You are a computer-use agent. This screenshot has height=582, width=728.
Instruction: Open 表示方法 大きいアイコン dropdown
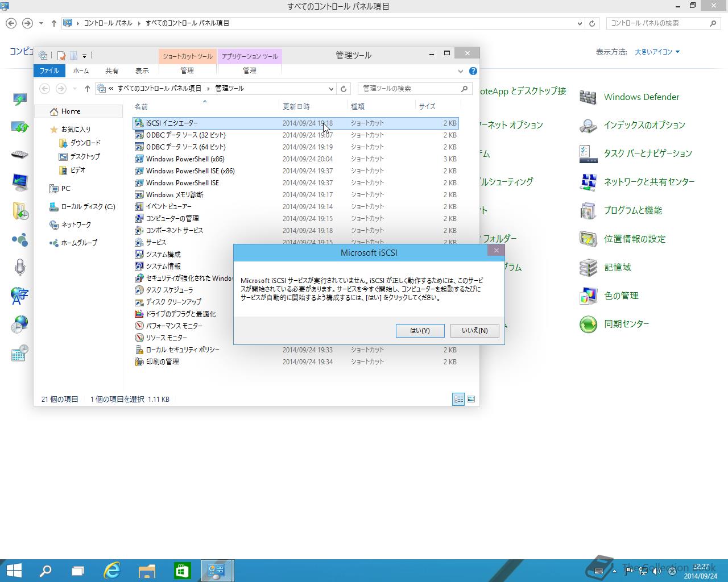657,52
